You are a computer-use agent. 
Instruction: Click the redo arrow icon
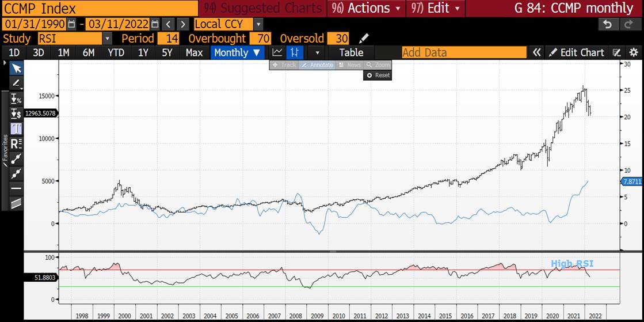(x=629, y=24)
